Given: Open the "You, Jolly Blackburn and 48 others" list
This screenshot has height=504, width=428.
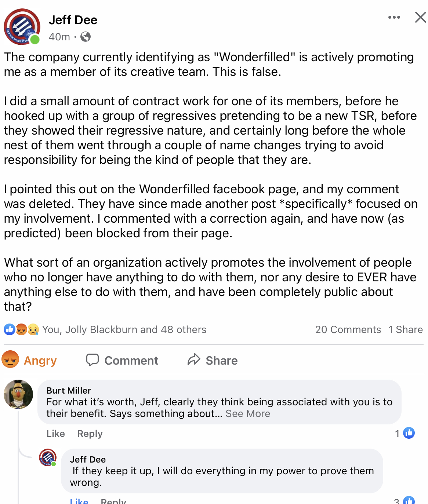Looking at the screenshot, I should [124, 329].
